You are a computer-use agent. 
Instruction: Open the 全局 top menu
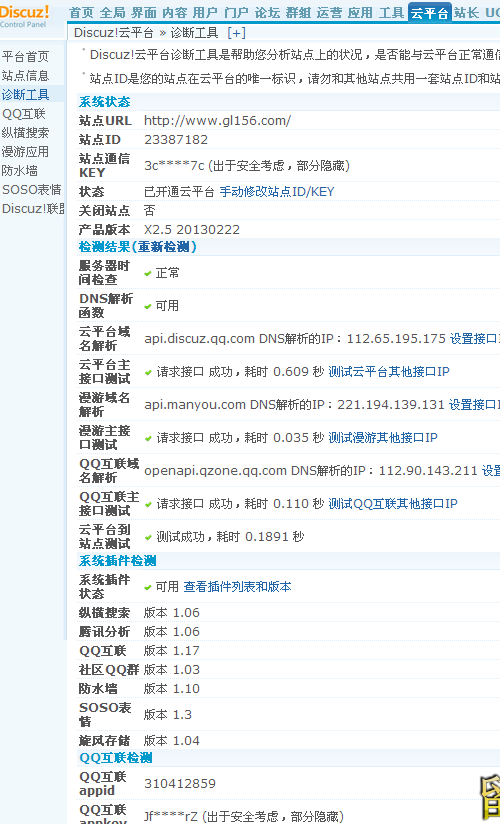click(x=113, y=13)
